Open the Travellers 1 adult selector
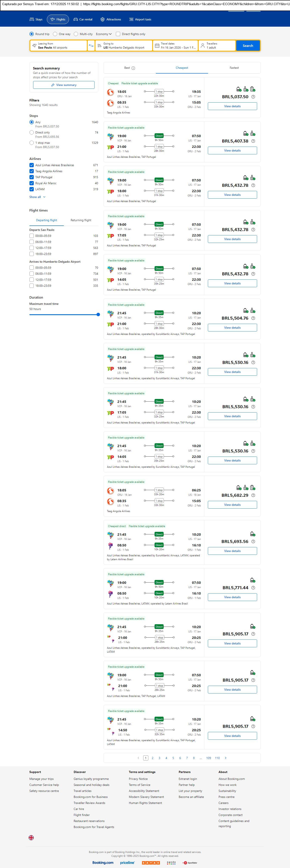This screenshot has width=290, height=868. pyautogui.click(x=216, y=46)
